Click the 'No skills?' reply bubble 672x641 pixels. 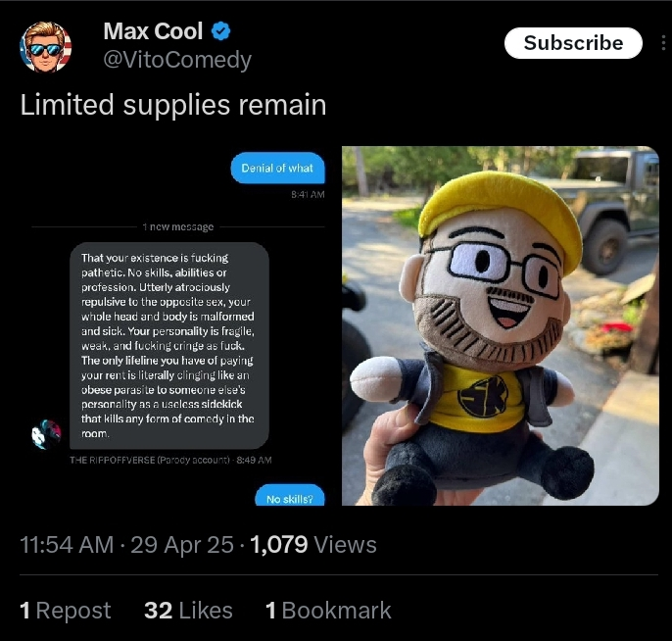[290, 496]
